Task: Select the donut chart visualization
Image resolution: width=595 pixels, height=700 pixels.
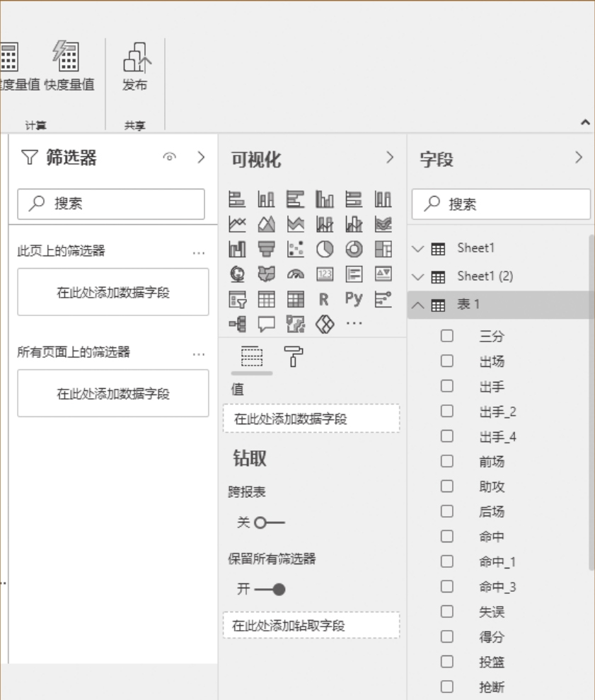Action: (x=354, y=249)
